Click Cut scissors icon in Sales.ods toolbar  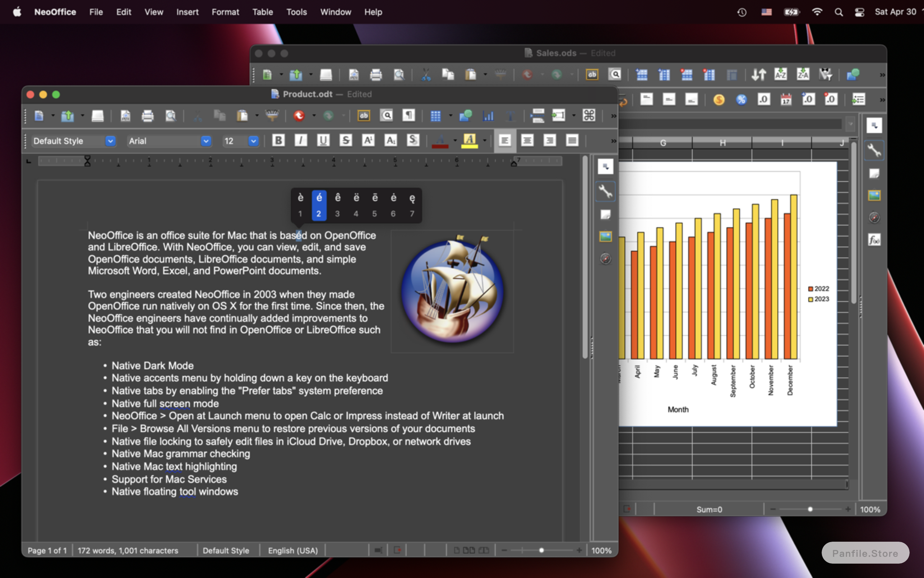(x=425, y=74)
